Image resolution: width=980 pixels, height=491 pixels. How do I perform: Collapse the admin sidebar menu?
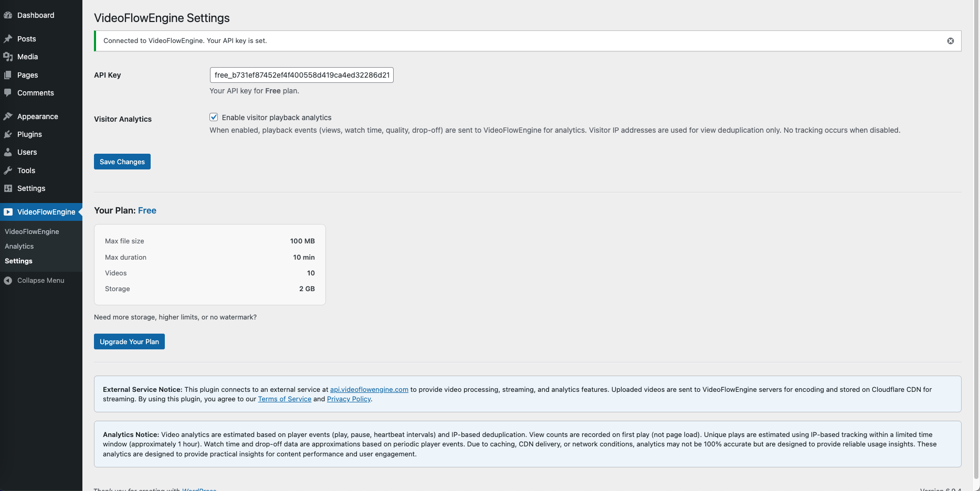[x=8, y=280]
